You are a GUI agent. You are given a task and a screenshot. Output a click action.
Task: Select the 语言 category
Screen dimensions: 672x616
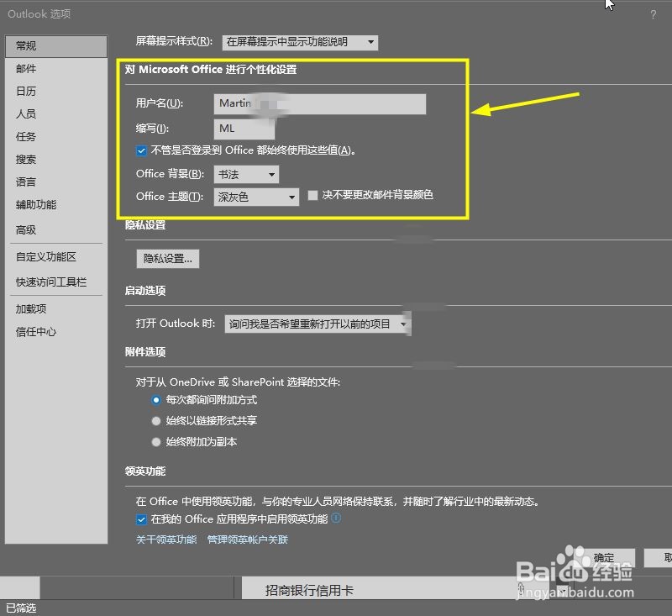click(56, 182)
